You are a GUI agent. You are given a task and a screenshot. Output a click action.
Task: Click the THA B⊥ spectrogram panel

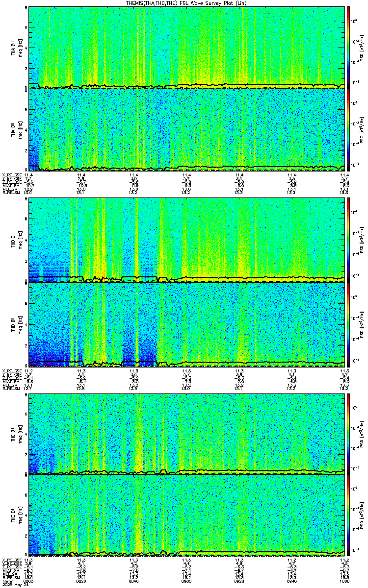(x=187, y=47)
